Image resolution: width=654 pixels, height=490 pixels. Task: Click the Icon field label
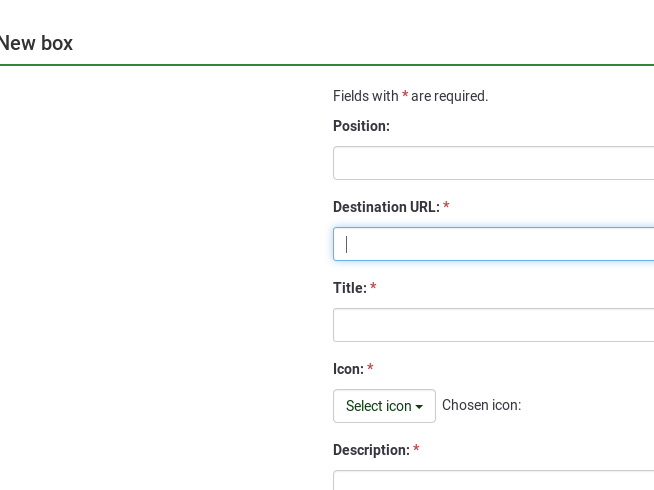(348, 369)
